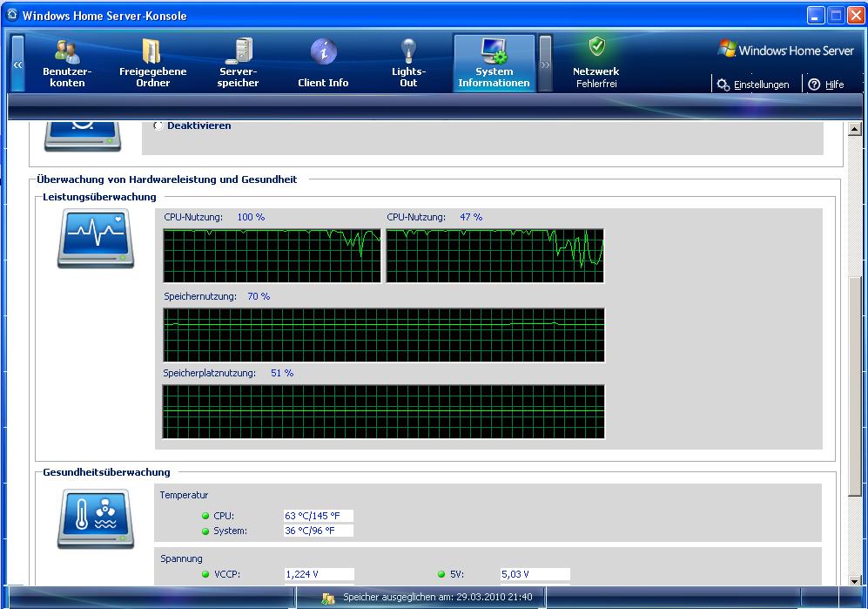Click Netzwerk Fehlerfrei status shield

596,46
